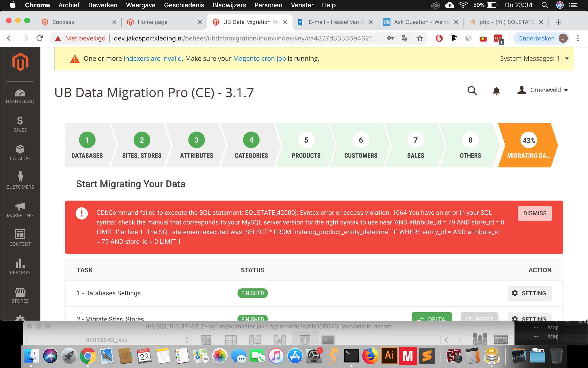Open Chrome three-dot menu
Screen dimensions: 588x368
578,38
